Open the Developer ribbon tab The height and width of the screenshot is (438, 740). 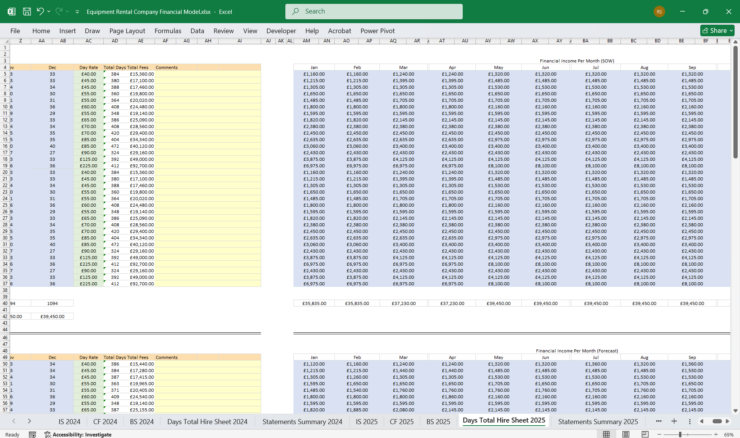[x=281, y=31]
